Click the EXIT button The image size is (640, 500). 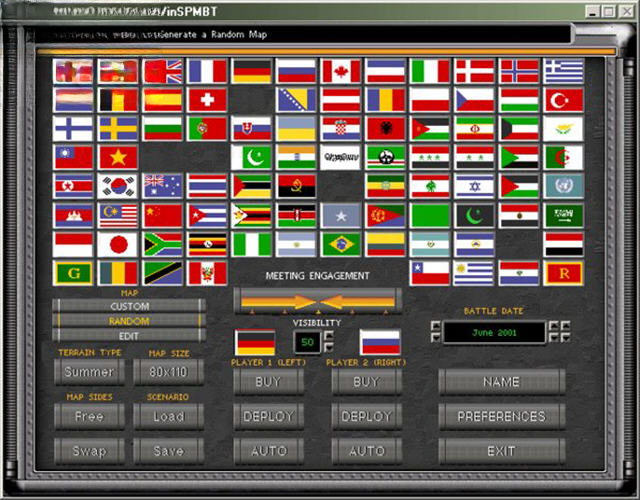(502, 451)
